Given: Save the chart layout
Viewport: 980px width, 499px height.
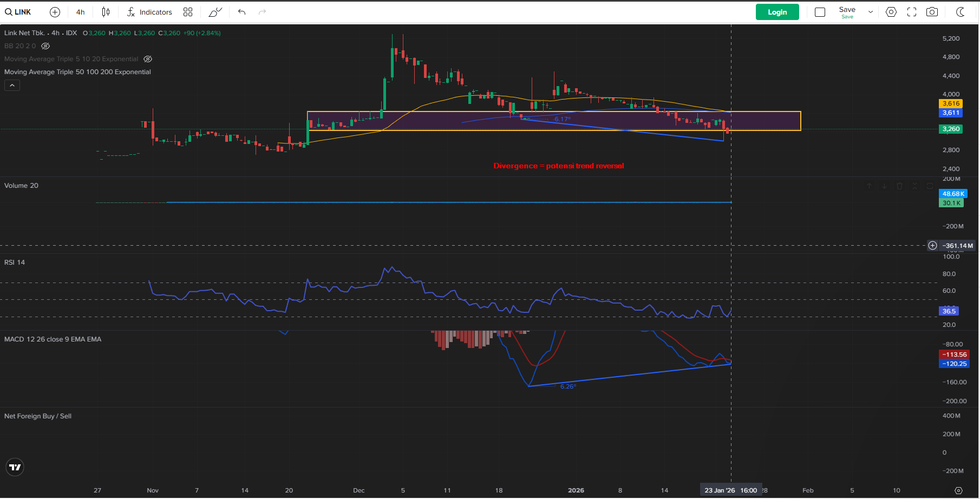Looking at the screenshot, I should tap(847, 12).
